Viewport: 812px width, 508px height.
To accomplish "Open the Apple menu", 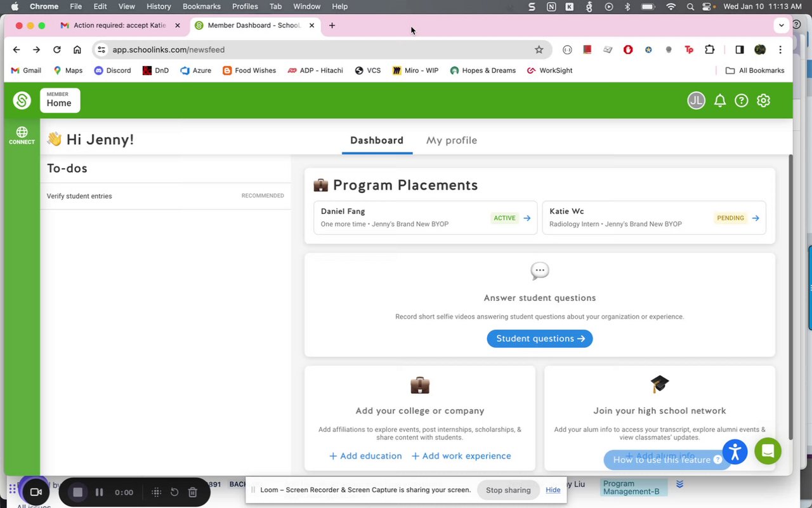I will [x=15, y=6].
